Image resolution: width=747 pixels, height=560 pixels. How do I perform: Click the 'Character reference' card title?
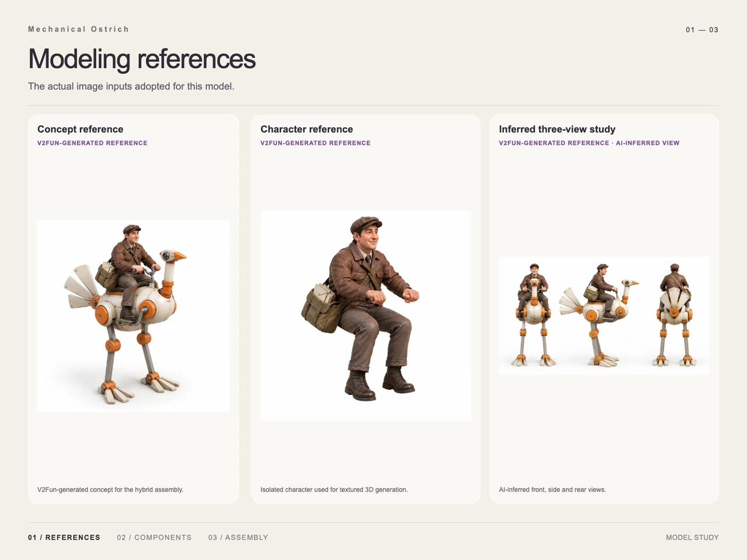307,129
